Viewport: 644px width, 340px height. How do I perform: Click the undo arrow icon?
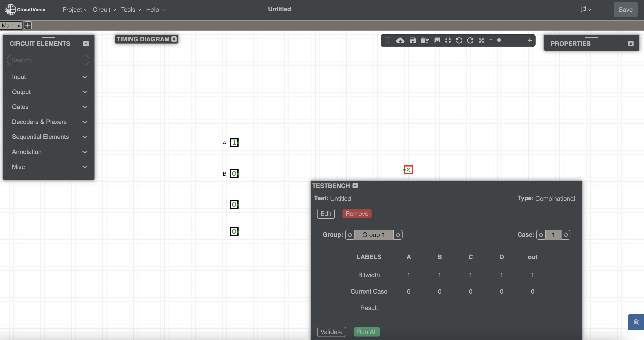tap(459, 40)
